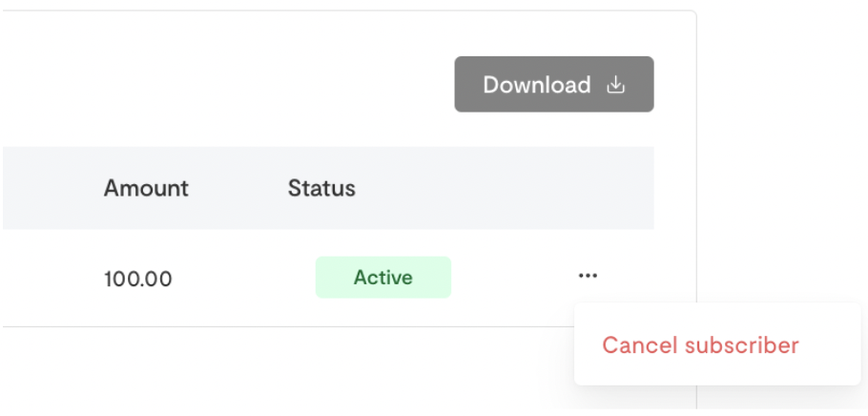Screen dimensions: 868x416
Task: Click gray header space between Amount and Status
Action: (x=238, y=188)
